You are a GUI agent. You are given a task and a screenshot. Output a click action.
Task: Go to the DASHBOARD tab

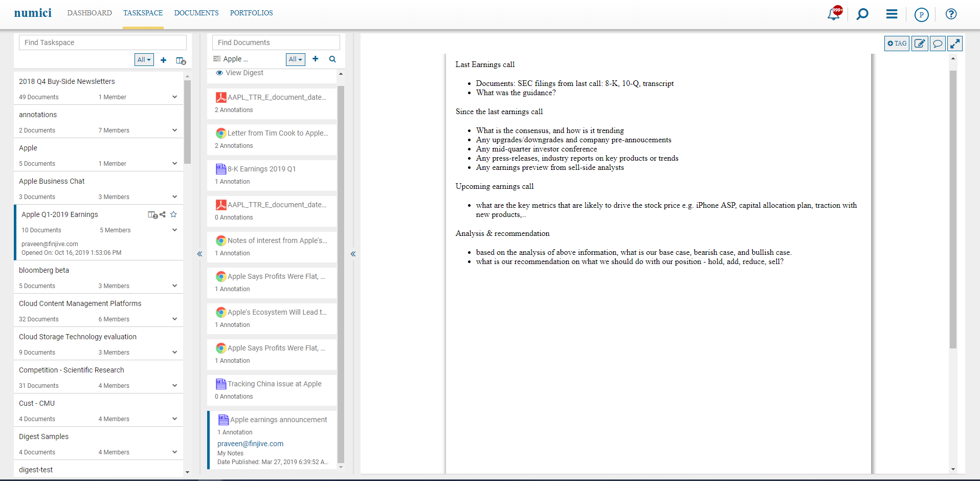click(90, 13)
